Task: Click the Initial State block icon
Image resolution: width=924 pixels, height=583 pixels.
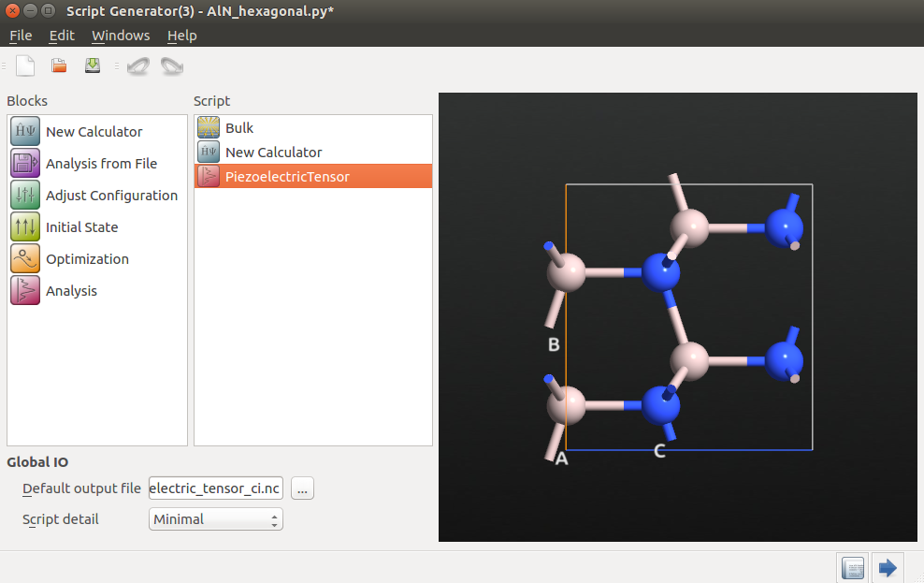Action: (x=25, y=227)
